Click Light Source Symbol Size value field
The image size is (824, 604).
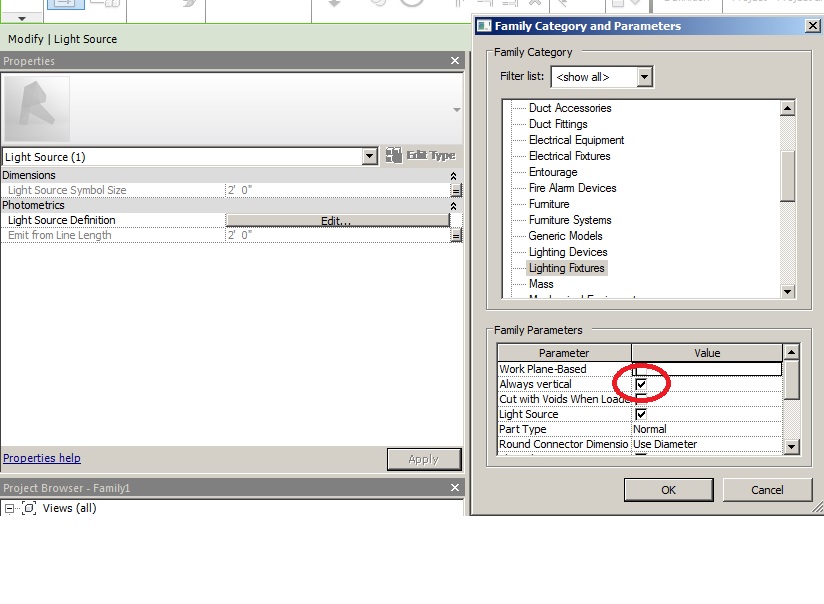tap(337, 190)
